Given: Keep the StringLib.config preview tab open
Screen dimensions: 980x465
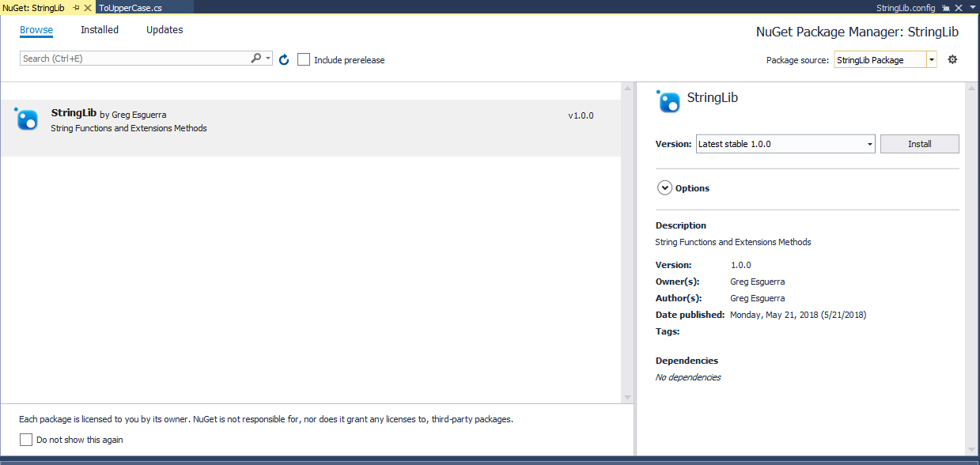Looking at the screenshot, I should pos(945,7).
